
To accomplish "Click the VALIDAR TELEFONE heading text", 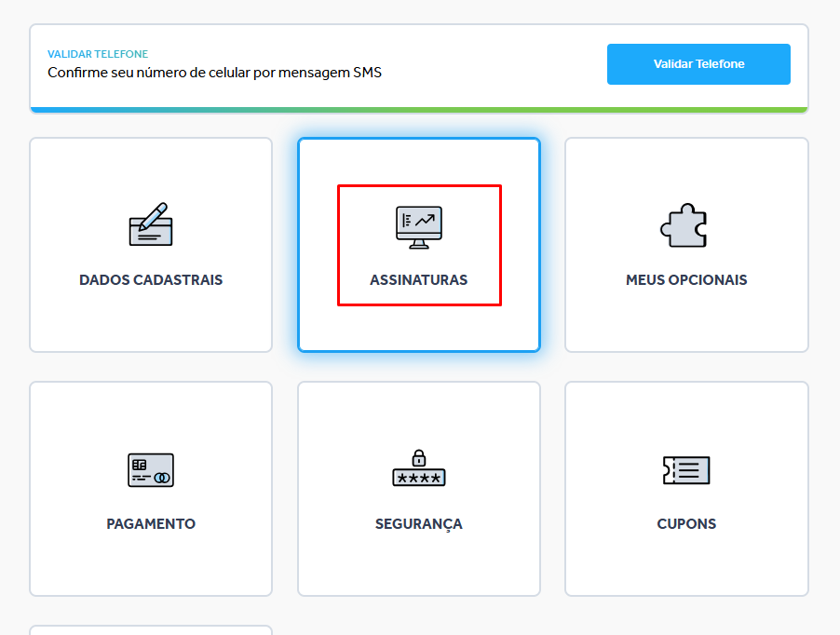I will [x=98, y=54].
